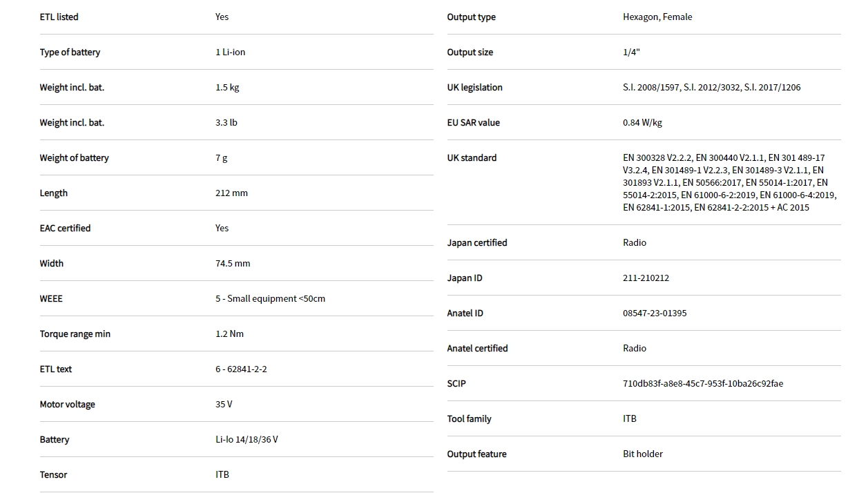Click the Japan ID value 211-210212
This screenshot has height=493, width=868.
(x=646, y=278)
